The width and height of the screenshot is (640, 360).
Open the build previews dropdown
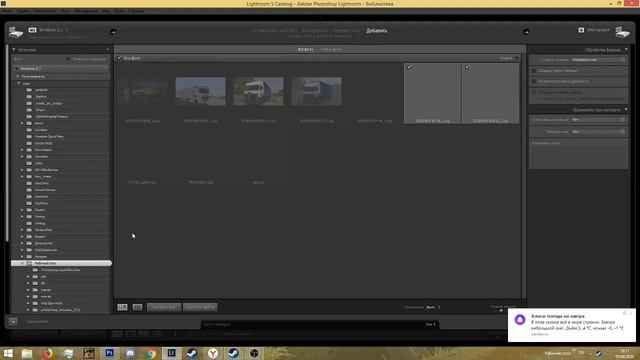click(598, 60)
